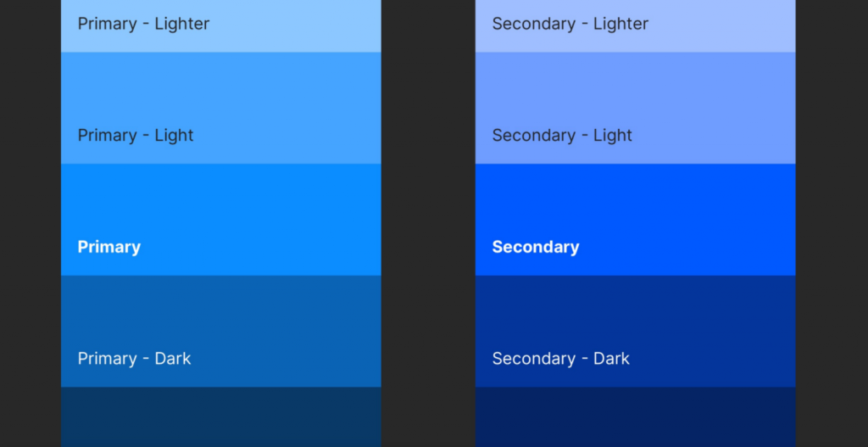Select the "Primary - Dark" text label
This screenshot has height=447, width=868.
[x=135, y=359]
